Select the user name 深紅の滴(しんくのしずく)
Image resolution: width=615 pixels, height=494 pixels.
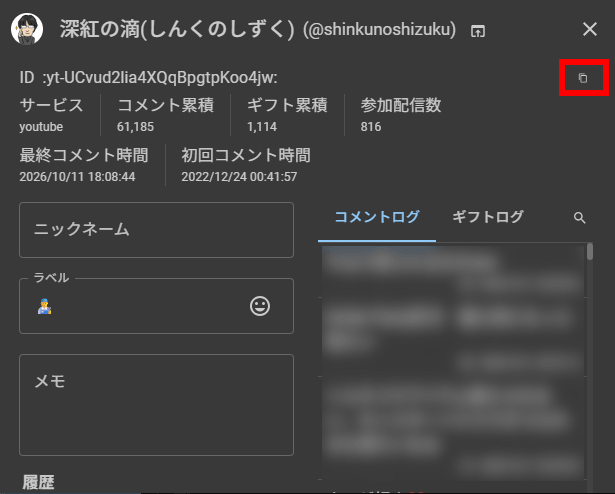177,29
